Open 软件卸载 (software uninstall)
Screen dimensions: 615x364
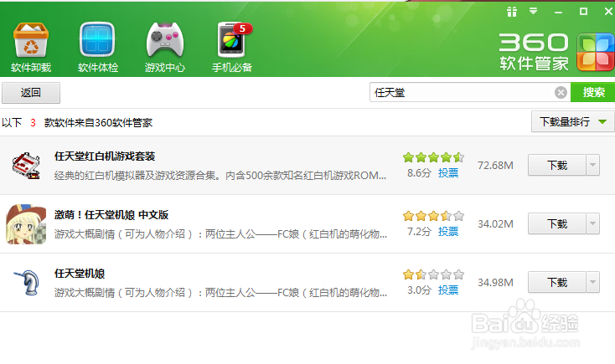point(31,47)
